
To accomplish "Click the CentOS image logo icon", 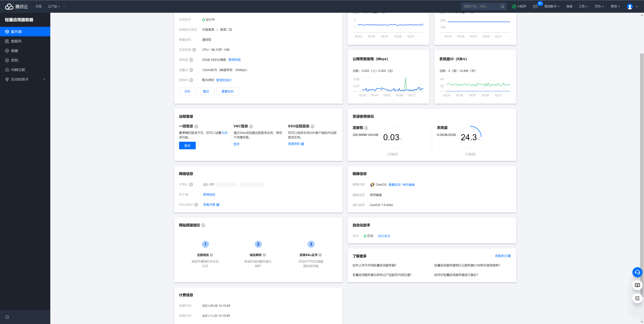I will click(372, 185).
